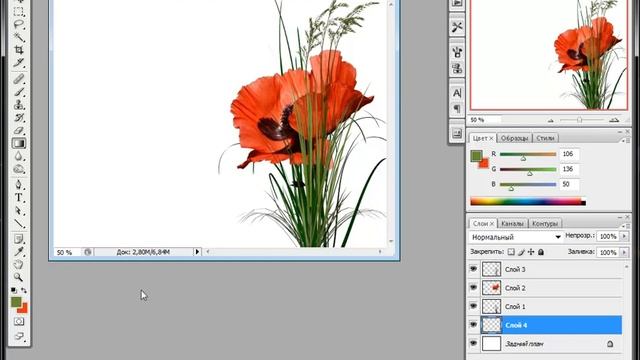Select the Magic Wand tool
Screen dimensions: 640x360
(19, 37)
